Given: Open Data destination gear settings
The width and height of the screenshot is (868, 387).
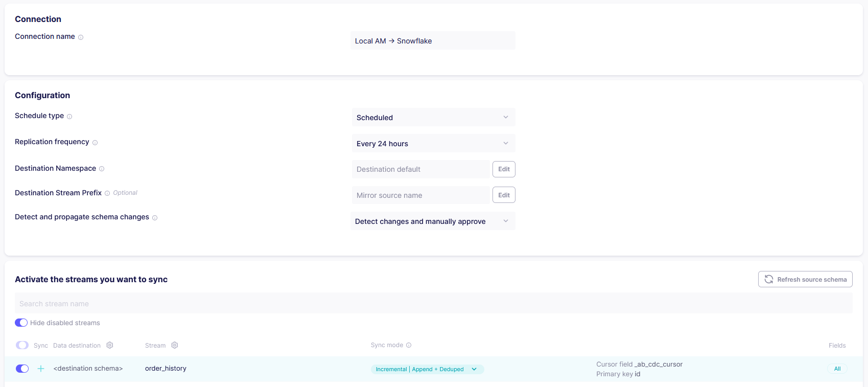Looking at the screenshot, I should [110, 346].
